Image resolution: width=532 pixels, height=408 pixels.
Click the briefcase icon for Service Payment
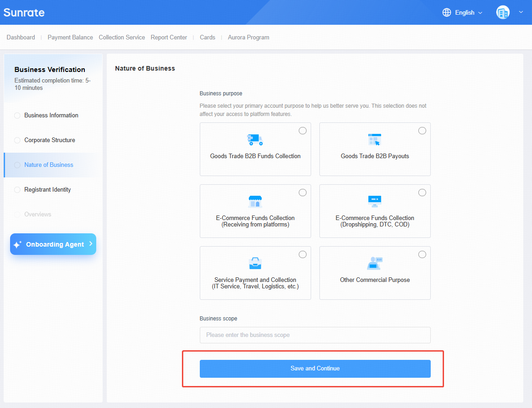[x=255, y=263]
